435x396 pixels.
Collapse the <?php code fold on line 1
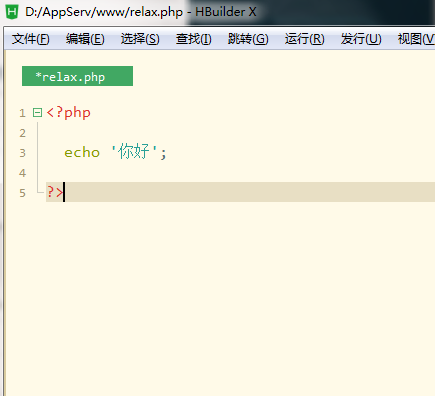click(37, 113)
